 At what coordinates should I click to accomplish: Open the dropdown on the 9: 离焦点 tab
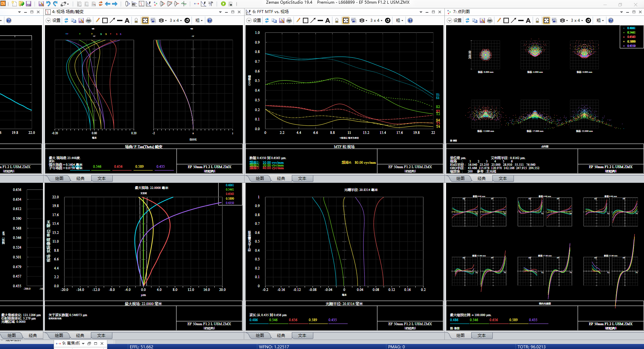[x=83, y=343]
